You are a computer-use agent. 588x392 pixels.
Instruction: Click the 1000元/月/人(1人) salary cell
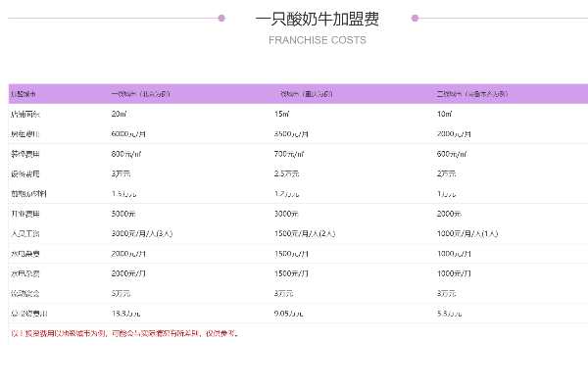[467, 233]
